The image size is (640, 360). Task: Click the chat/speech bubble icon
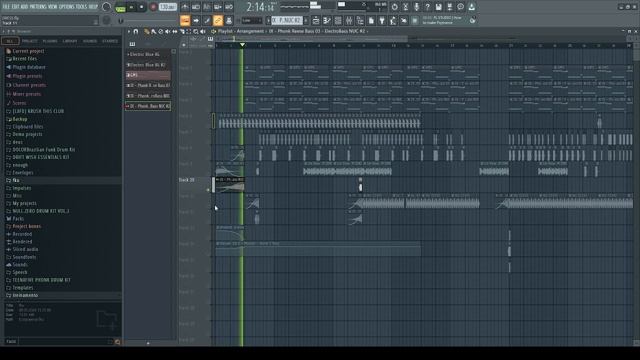click(x=460, y=7)
